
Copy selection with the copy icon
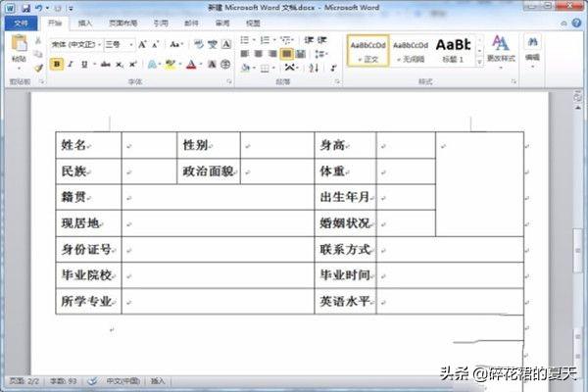click(x=38, y=54)
